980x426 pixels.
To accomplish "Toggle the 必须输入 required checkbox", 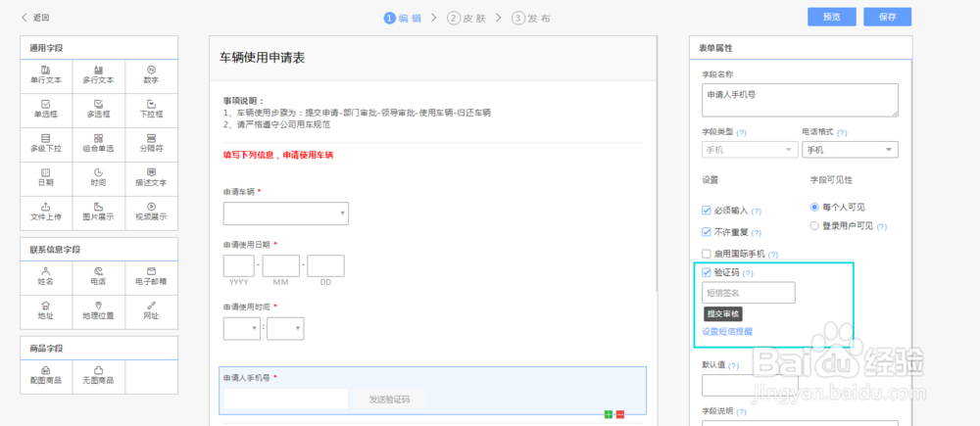I will (x=707, y=211).
